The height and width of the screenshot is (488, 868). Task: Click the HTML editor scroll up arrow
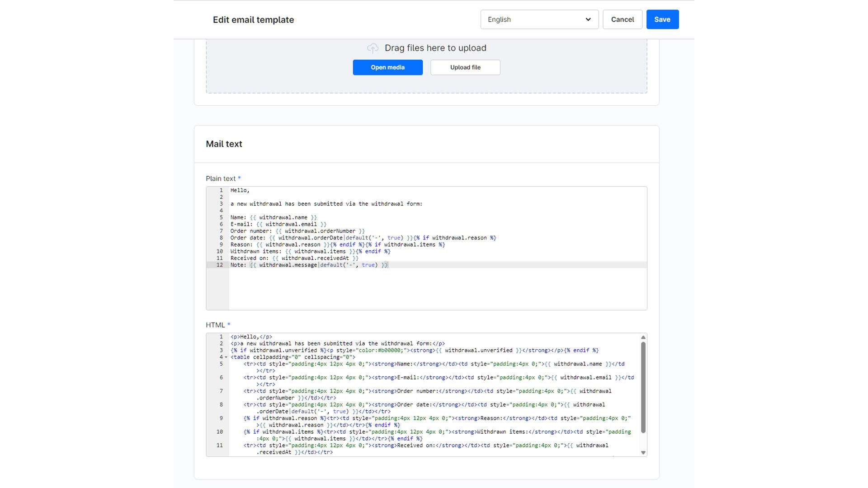tap(643, 338)
